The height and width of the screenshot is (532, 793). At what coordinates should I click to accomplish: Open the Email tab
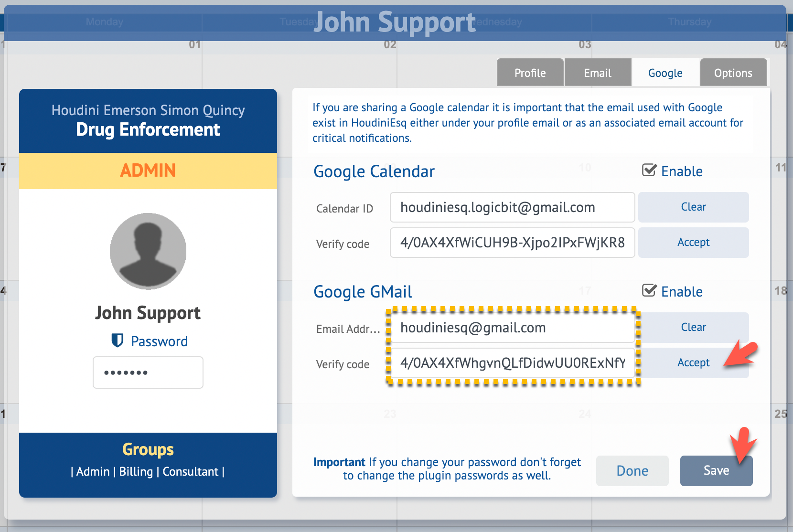597,73
